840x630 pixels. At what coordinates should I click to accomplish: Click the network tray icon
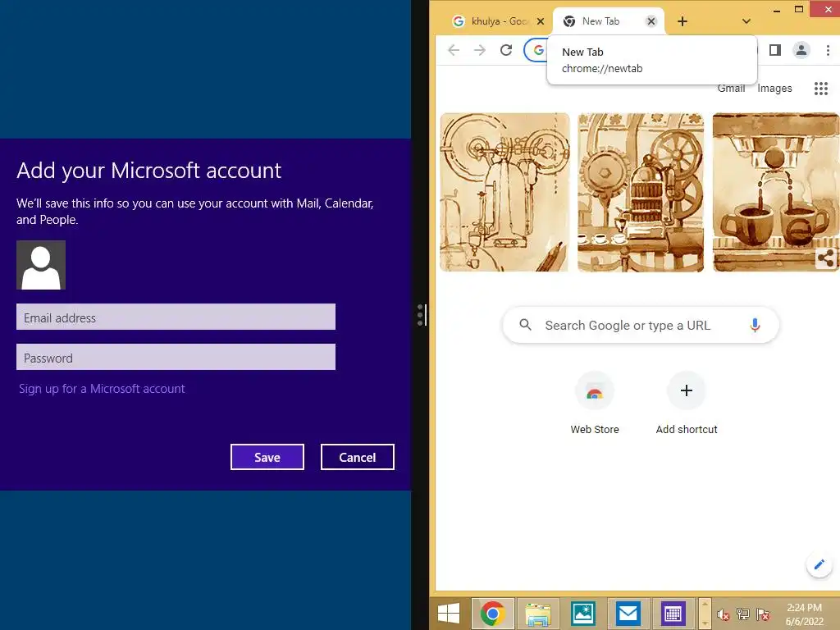point(742,614)
